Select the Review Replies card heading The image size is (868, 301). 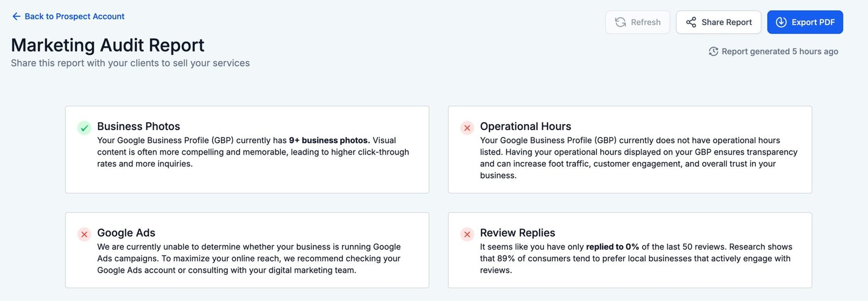point(517,233)
